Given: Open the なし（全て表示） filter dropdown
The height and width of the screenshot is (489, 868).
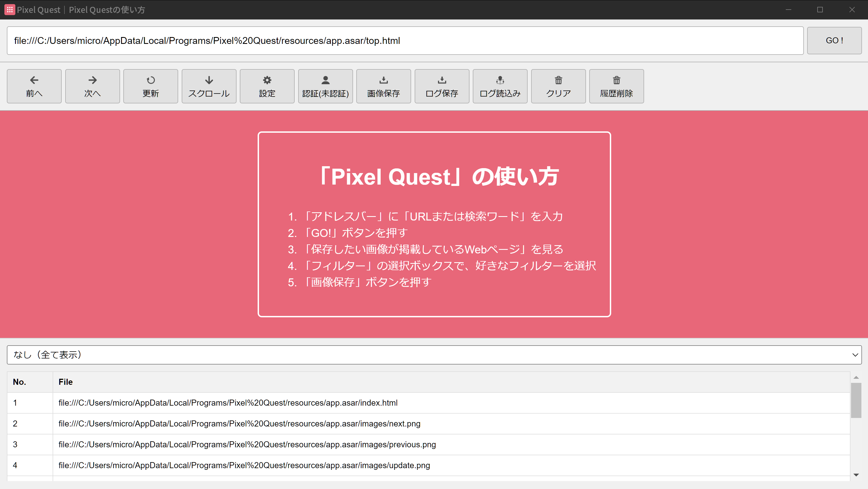Looking at the screenshot, I should [434, 354].
